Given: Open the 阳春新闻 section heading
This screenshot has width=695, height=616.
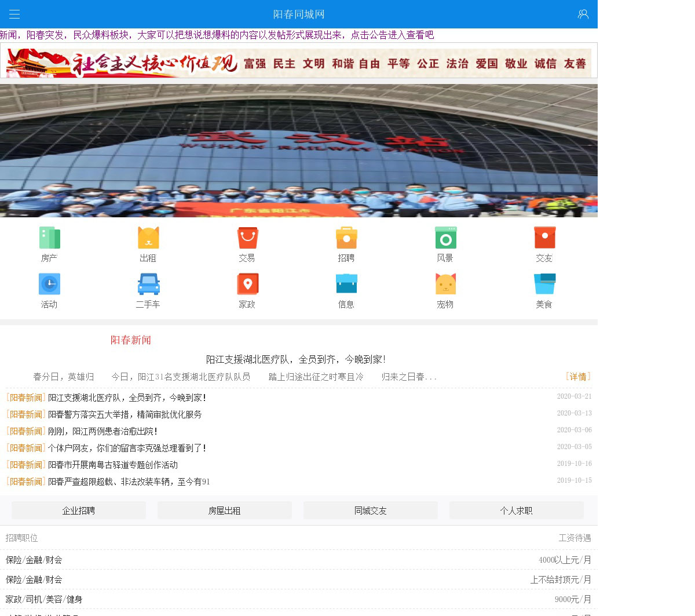Looking at the screenshot, I should coord(131,340).
